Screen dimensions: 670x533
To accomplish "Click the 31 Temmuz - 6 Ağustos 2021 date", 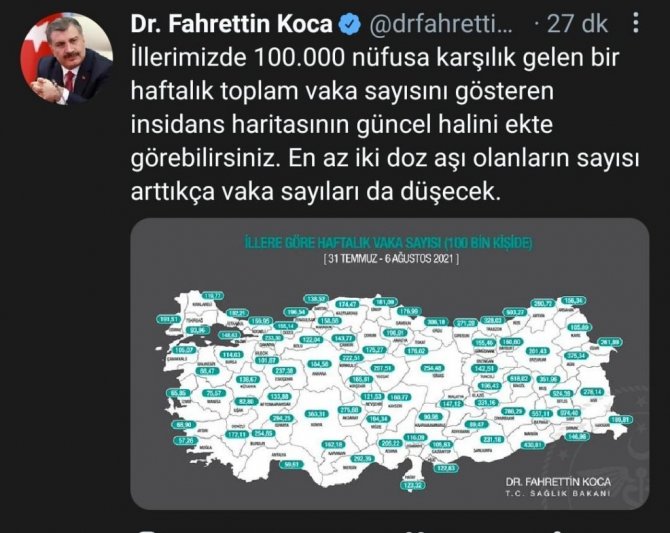I will (391, 259).
